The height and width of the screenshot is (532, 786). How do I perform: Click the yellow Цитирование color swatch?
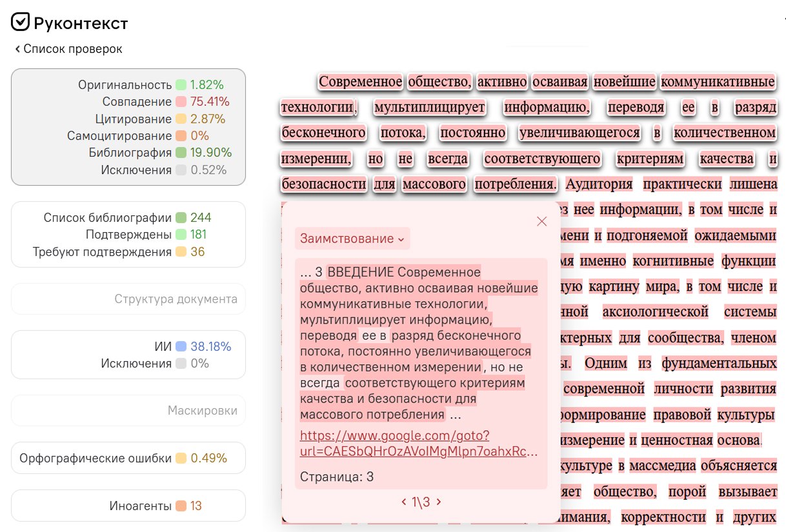pos(181,119)
